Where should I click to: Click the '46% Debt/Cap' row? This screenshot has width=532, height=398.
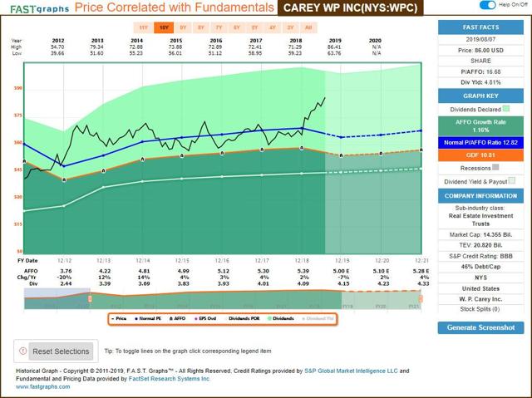pyautogui.click(x=480, y=267)
